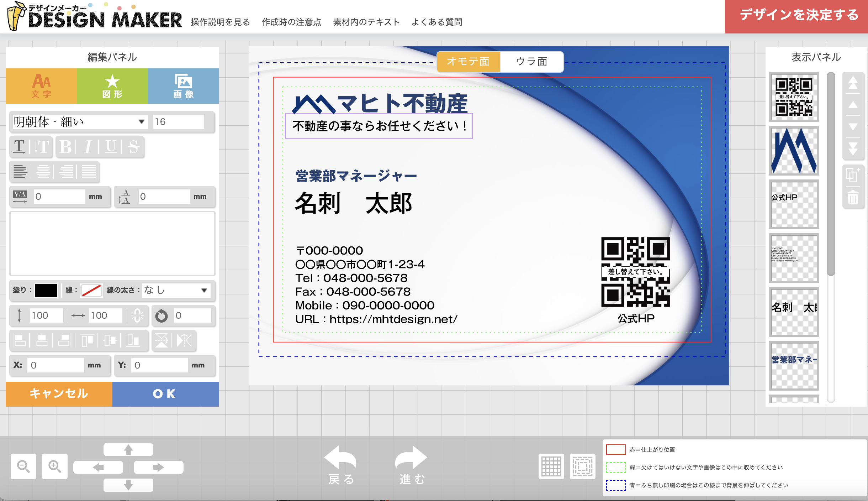Click the デザインを決定する button
This screenshot has height=501, width=868.
[796, 16]
